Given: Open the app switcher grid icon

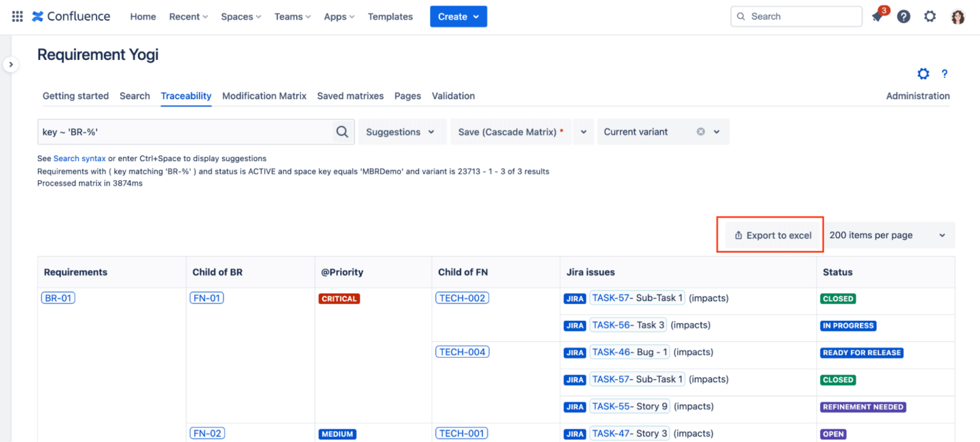Looking at the screenshot, I should [x=16, y=16].
